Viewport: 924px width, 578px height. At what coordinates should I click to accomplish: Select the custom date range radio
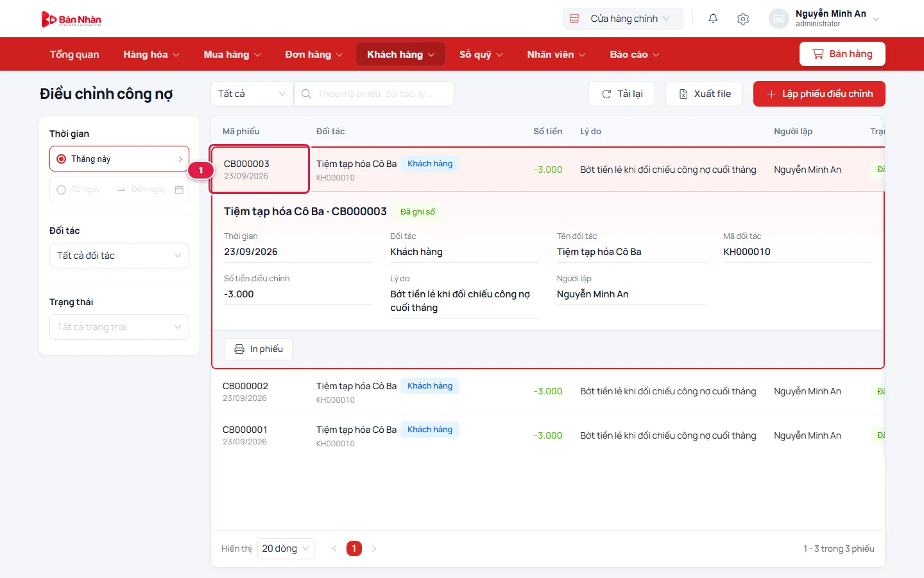pos(62,189)
